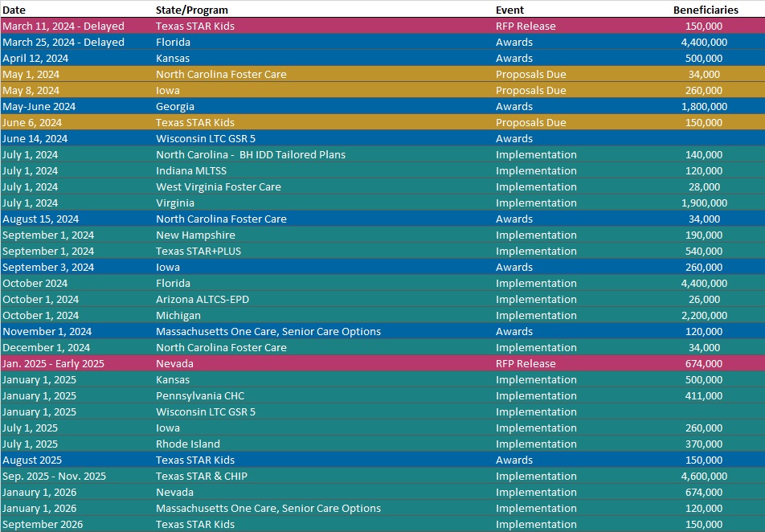
Task: Select the Michigan state cell
Action: click(178, 315)
